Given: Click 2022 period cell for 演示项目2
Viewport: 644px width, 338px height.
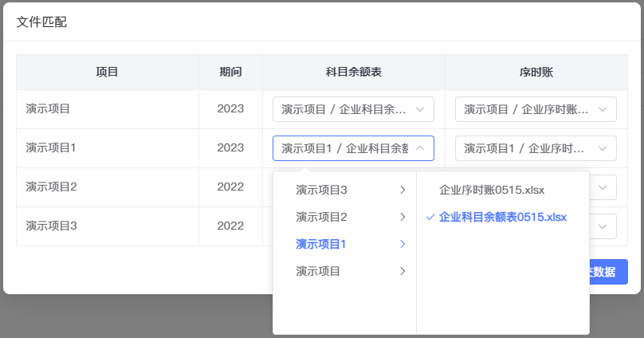Looking at the screenshot, I should pos(230,187).
